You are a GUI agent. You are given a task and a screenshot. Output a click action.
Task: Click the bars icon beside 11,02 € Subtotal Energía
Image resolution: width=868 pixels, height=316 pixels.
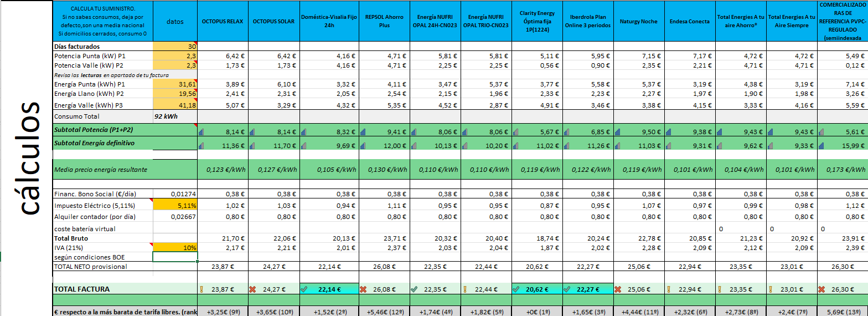coord(516,146)
